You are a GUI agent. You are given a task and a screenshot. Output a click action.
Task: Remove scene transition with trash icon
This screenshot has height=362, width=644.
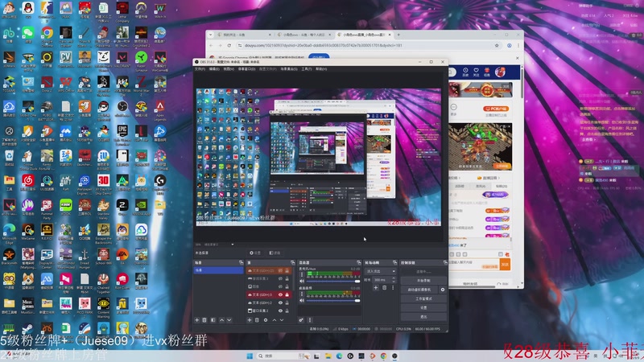(385, 288)
